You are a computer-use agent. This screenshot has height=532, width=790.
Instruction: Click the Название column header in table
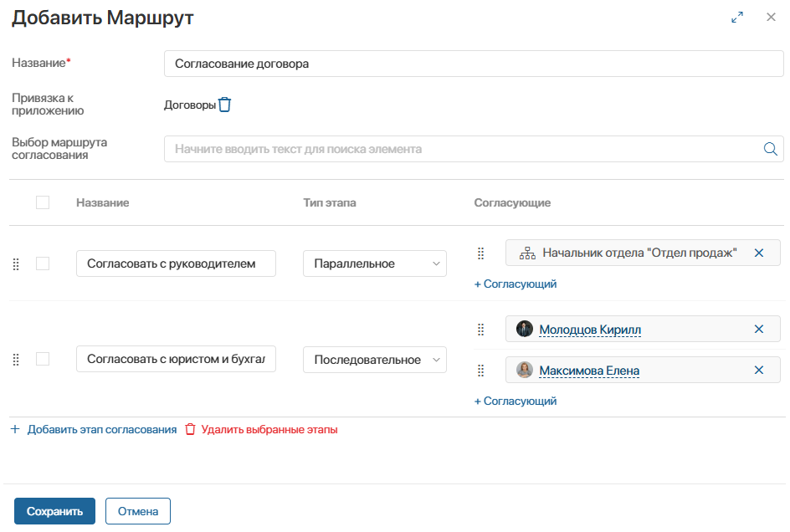tap(103, 202)
